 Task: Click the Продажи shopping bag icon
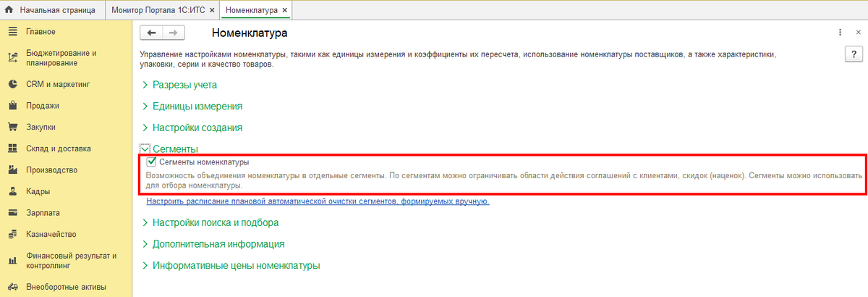(12, 106)
